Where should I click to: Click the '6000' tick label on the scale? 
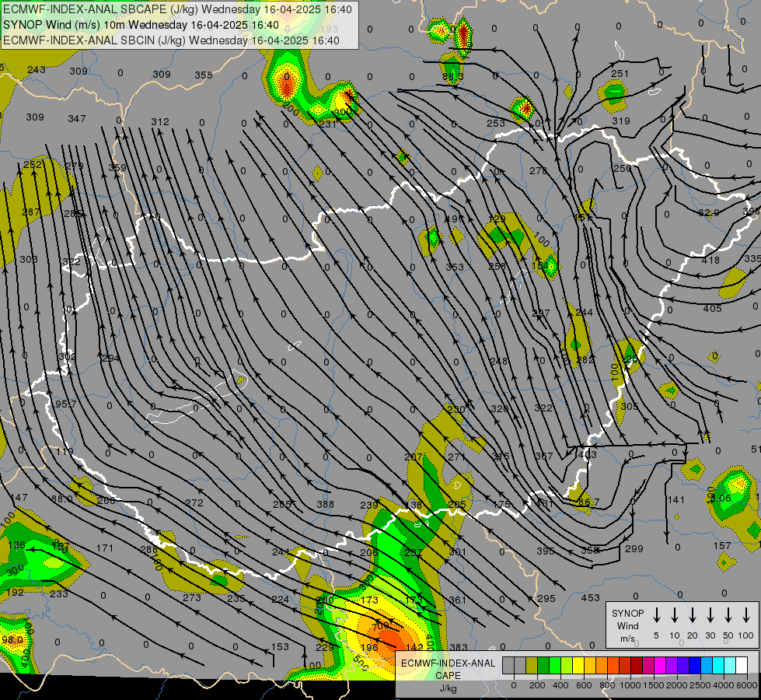(x=747, y=685)
